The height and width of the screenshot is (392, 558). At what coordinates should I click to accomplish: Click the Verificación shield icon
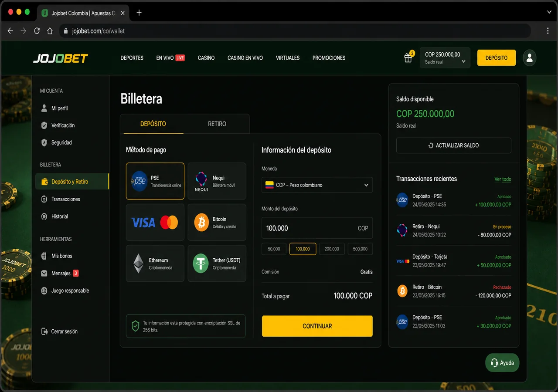tap(44, 125)
